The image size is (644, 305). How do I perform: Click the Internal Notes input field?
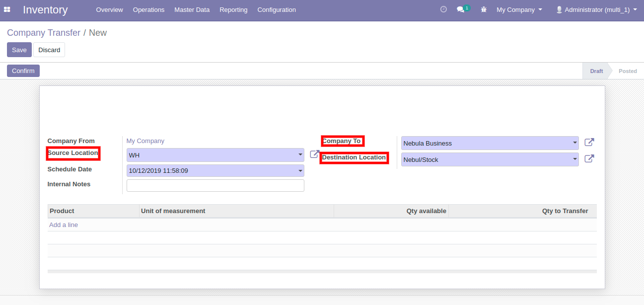pyautogui.click(x=215, y=186)
